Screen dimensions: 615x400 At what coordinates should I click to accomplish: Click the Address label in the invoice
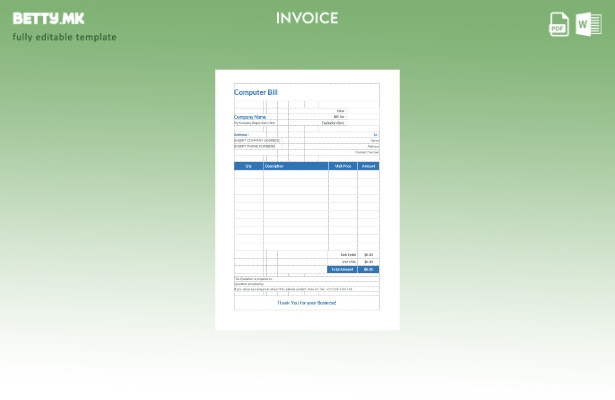241,134
